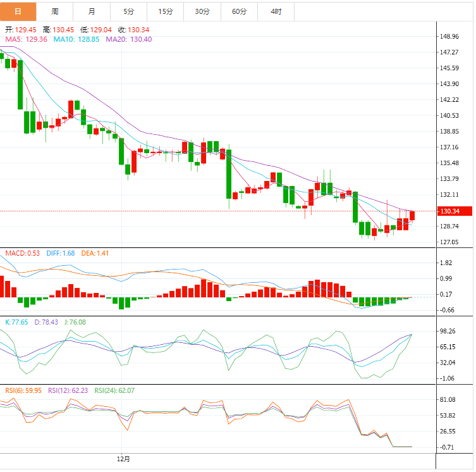This screenshot has width=476, height=472.
Task: Switch to the 5分 timeframe
Action: 129,11
